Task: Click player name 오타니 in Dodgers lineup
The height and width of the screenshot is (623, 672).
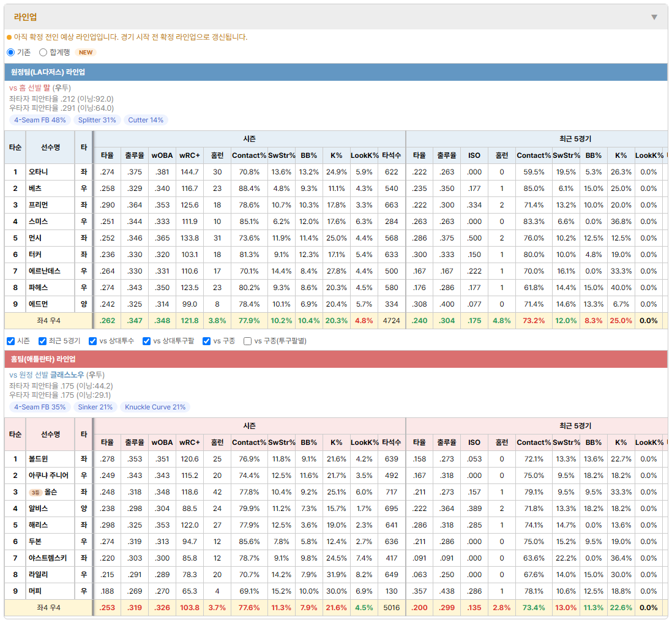Action: click(x=38, y=172)
